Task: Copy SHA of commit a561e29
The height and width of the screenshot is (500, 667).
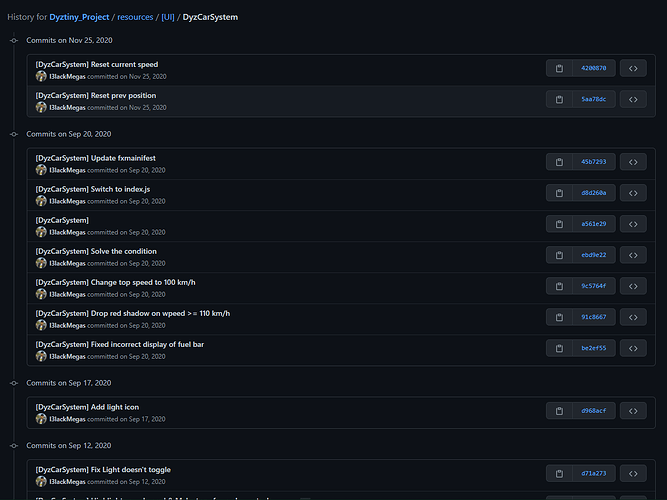Action: pyautogui.click(x=559, y=224)
